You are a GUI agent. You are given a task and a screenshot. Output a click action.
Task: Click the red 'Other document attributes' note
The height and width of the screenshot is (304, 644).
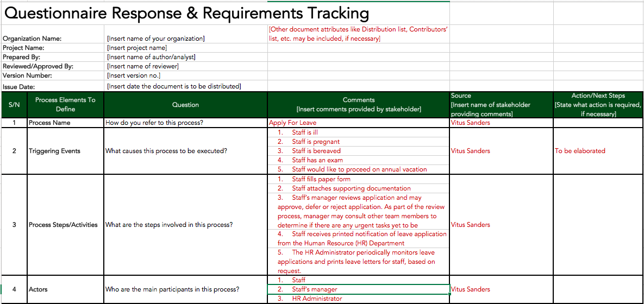[x=358, y=34]
